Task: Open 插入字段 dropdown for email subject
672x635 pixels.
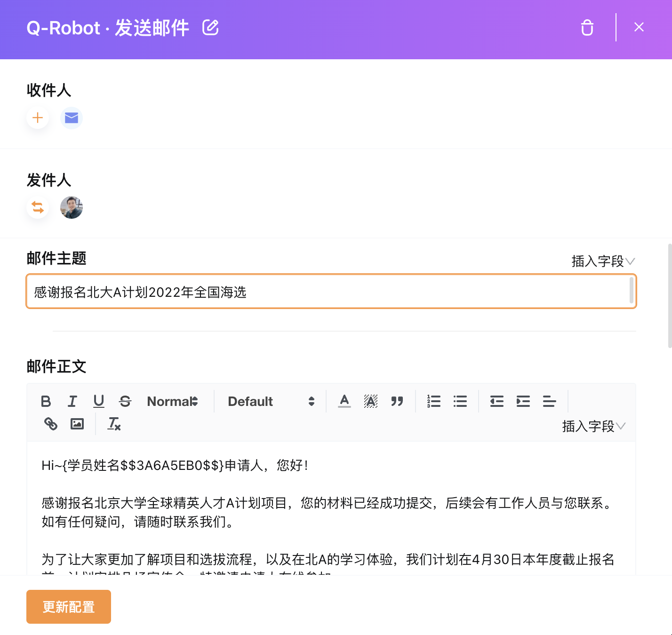Action: (x=603, y=261)
